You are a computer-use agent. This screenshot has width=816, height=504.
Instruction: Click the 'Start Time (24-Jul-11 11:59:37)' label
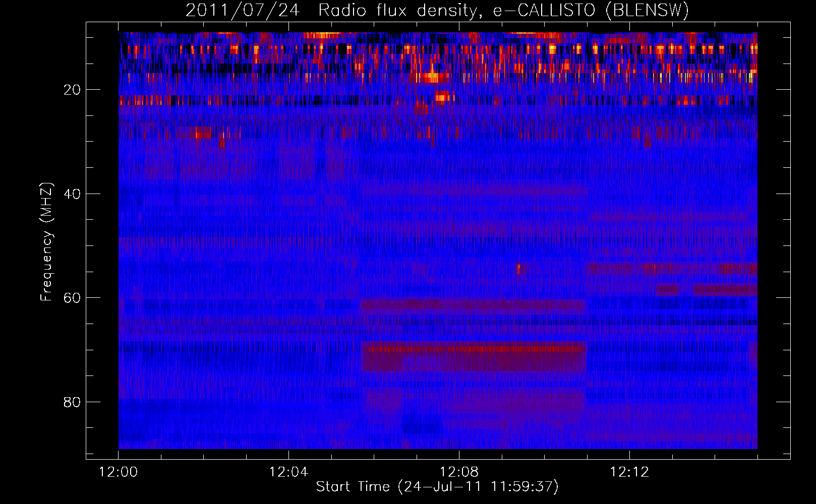(x=437, y=487)
